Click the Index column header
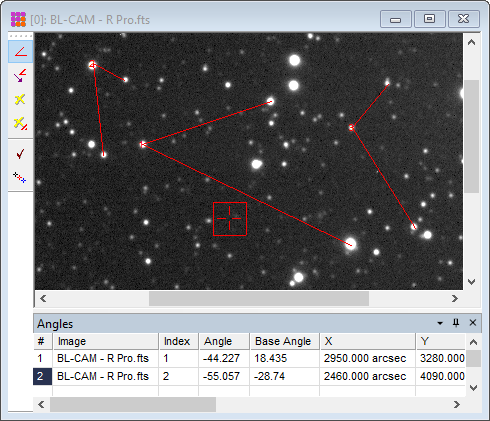Image resolution: width=490 pixels, height=421 pixels. [x=179, y=341]
